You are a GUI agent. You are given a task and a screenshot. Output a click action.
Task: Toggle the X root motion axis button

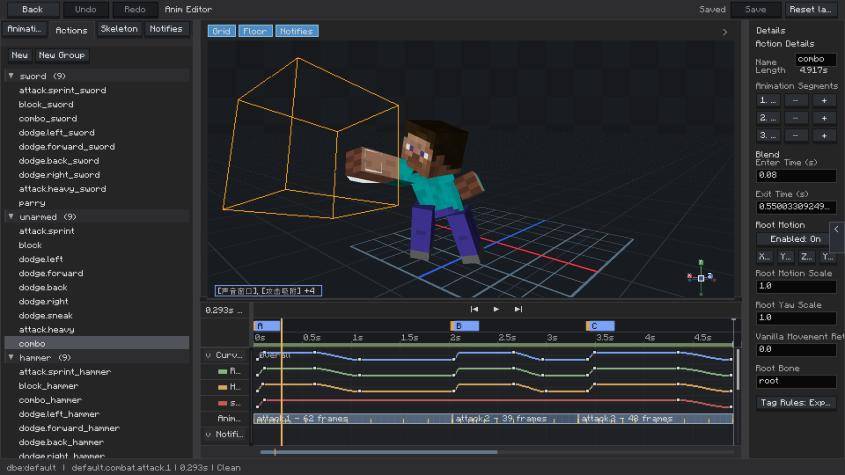click(764, 257)
